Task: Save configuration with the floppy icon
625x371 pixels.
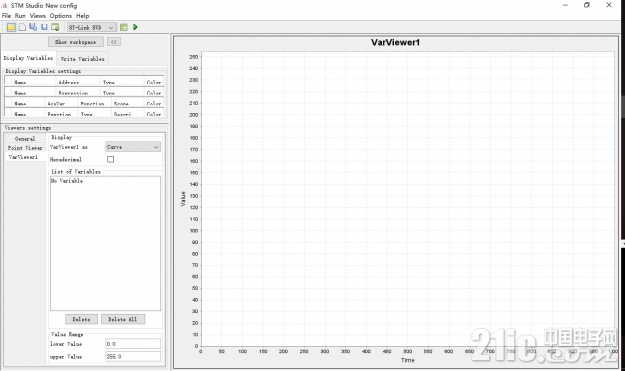Action: (x=44, y=27)
